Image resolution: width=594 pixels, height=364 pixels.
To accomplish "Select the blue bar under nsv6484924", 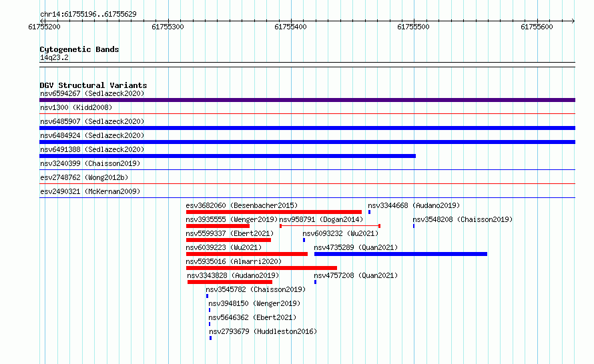I will coord(307,142).
